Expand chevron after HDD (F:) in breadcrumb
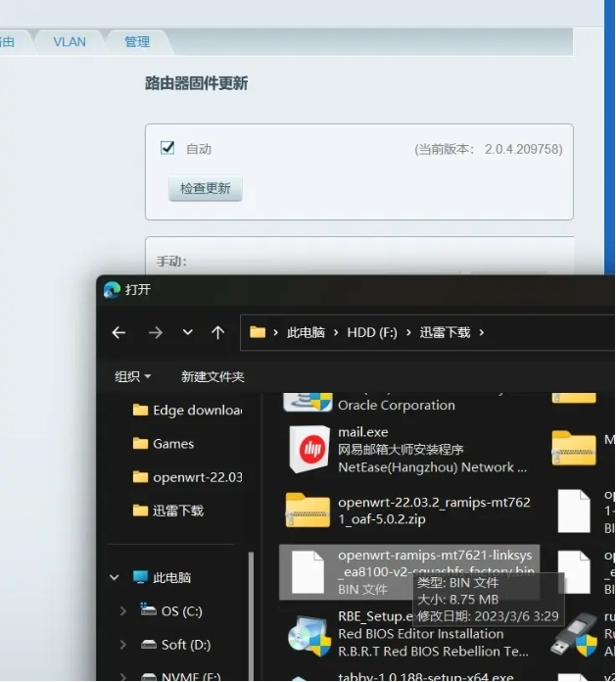 408,333
